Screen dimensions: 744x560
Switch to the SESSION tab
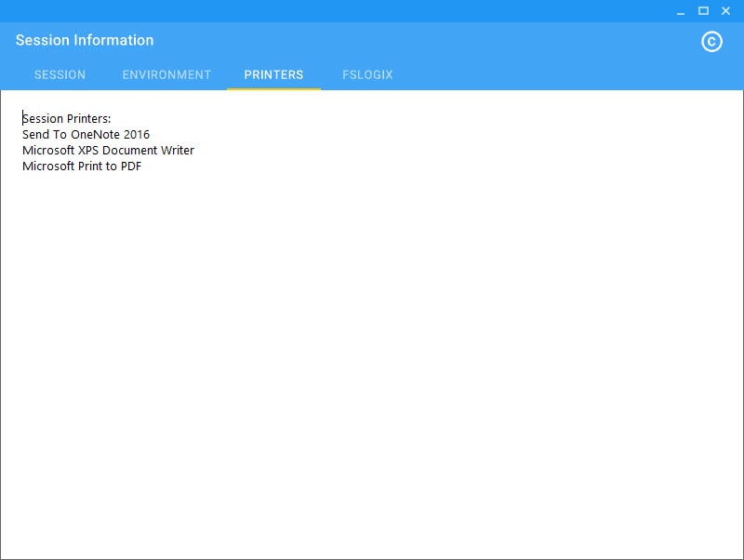coord(60,75)
